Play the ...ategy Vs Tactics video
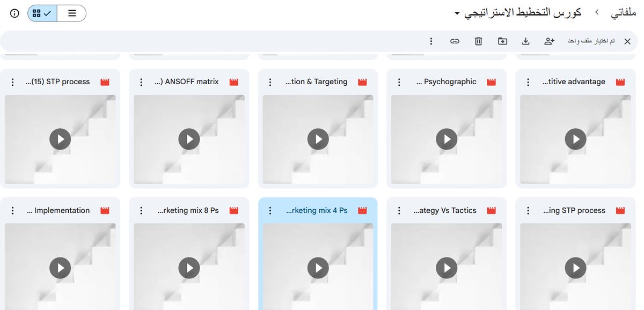This screenshot has width=644, height=310. pos(447,268)
